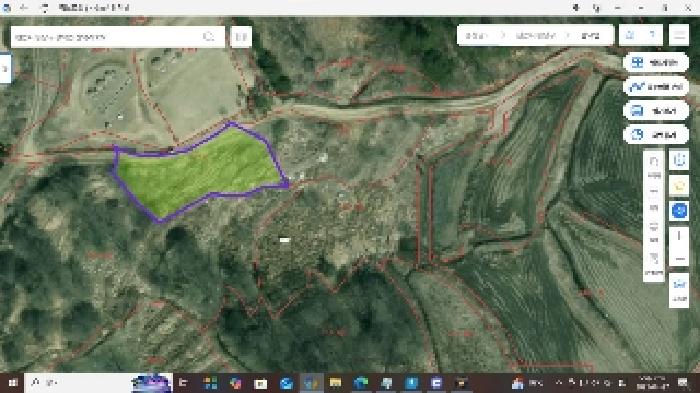700x393 pixels.
Task: Click the pill button with zigzag line icon
Action: 656,87
